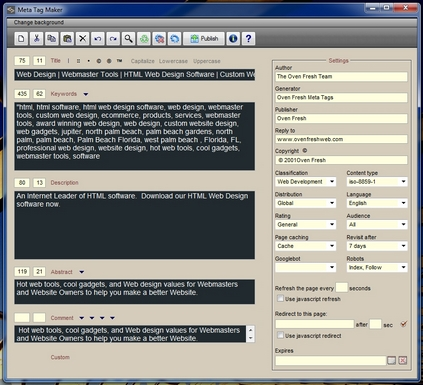Clear the Expires date with red X
This screenshot has width=423, height=385.
pos(403,360)
